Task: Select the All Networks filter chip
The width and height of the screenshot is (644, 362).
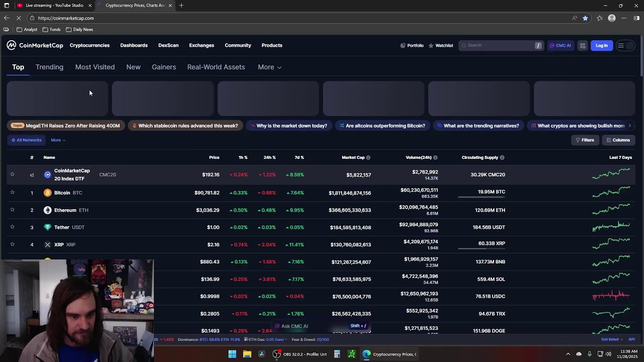Action: [x=26, y=140]
